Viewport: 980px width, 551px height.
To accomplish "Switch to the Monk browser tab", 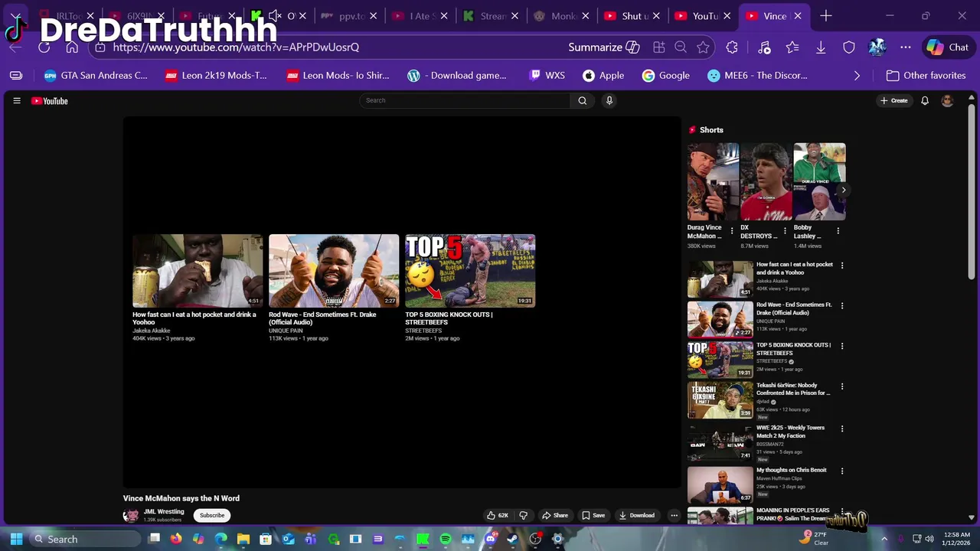I will (x=560, y=15).
